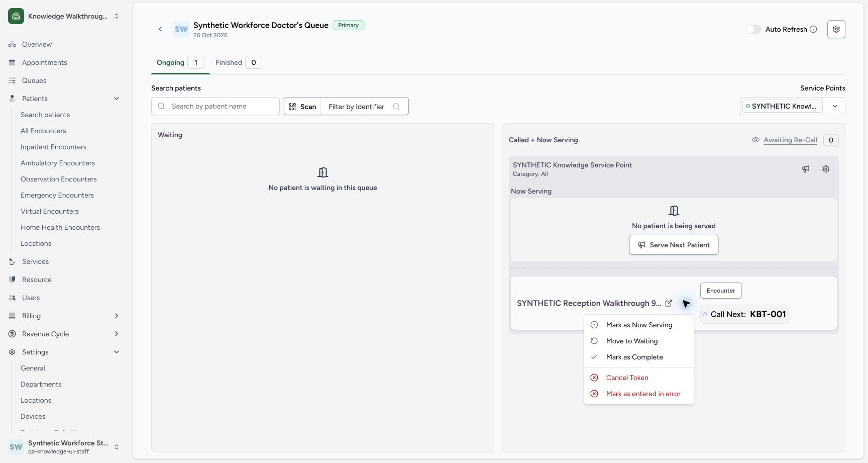
Task: Open patient in new tab icon
Action: click(669, 303)
